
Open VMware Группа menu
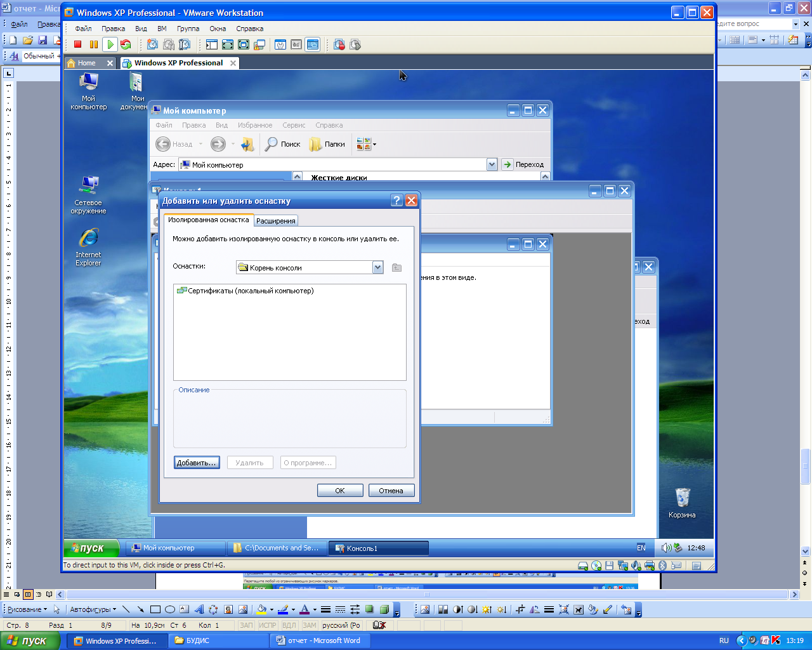(x=188, y=29)
